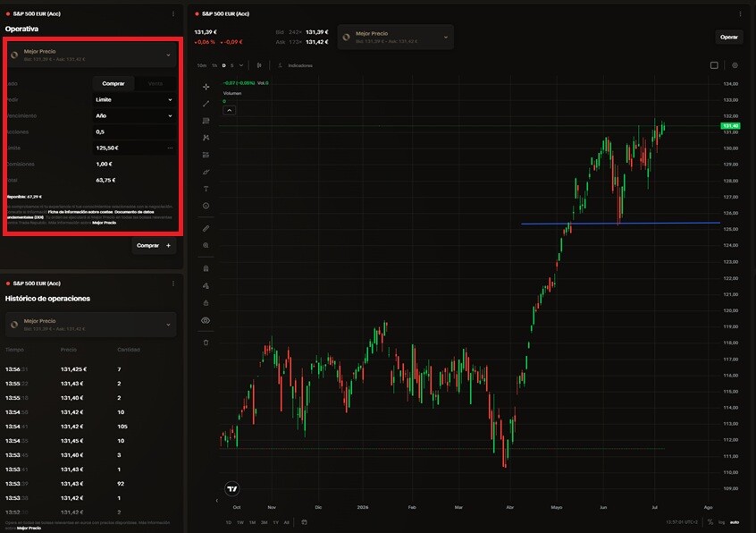Open the Fibonacci and Gann tools
The image size is (756, 533).
tap(206, 121)
